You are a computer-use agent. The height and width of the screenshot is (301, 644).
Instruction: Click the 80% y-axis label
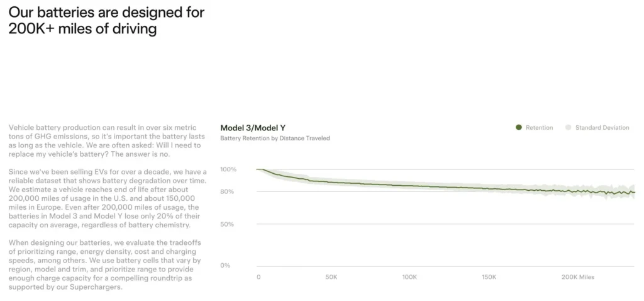coord(228,191)
